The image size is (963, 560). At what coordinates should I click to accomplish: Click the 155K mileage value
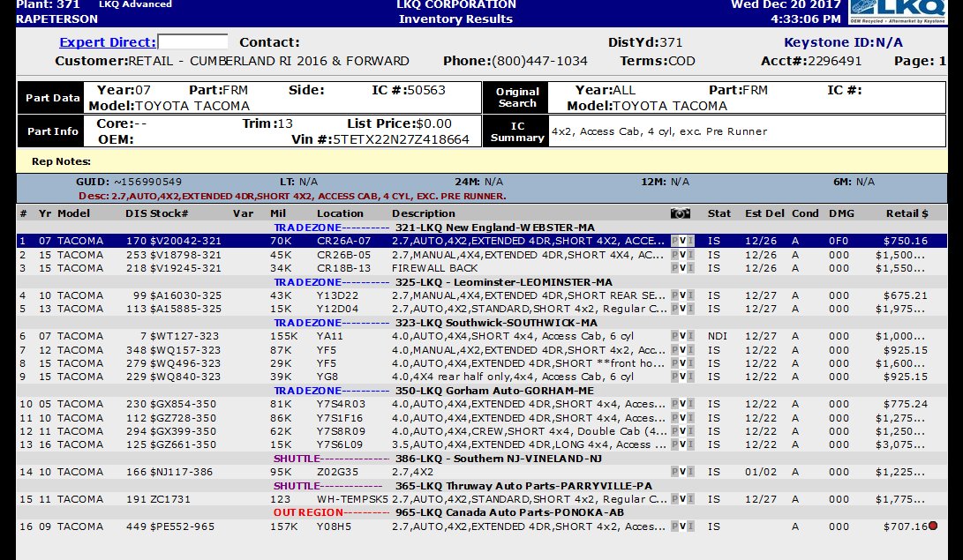coord(283,336)
